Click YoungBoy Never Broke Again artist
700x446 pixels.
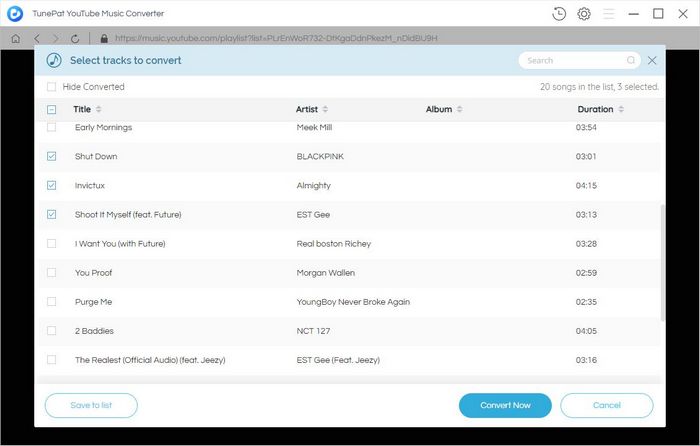[x=353, y=302]
